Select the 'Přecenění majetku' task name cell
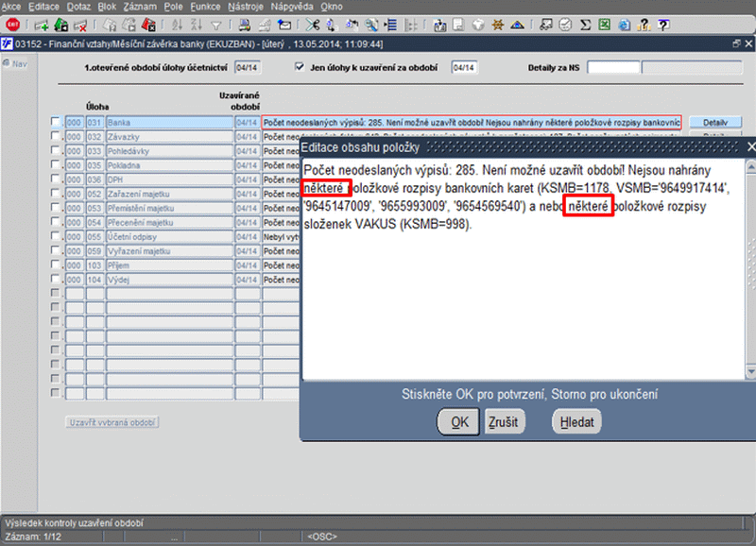This screenshot has width=756, height=546. [x=170, y=222]
